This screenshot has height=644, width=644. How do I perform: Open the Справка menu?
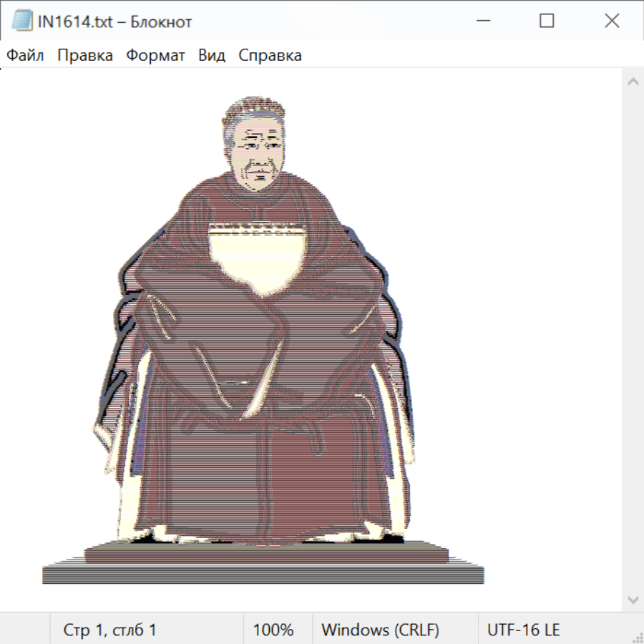coord(270,56)
